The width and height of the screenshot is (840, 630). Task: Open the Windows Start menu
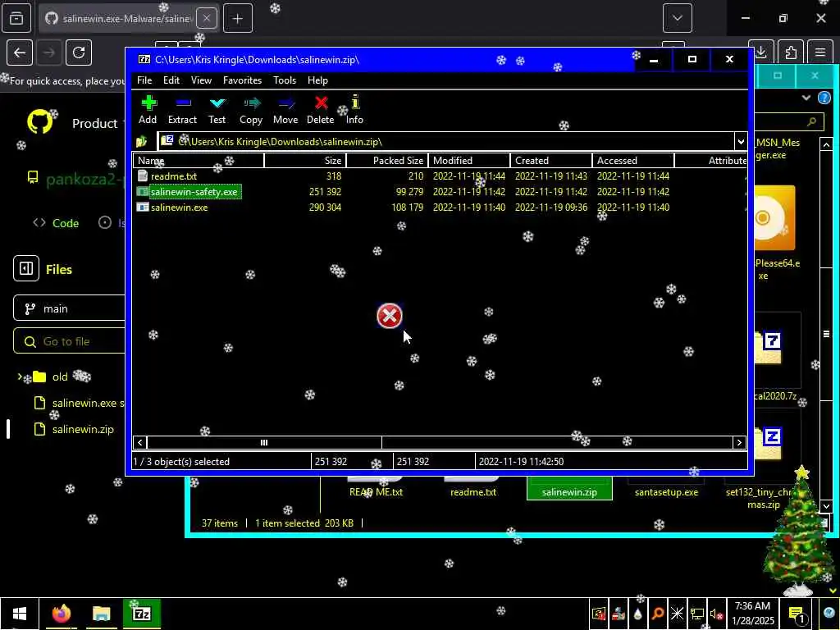(x=20, y=614)
